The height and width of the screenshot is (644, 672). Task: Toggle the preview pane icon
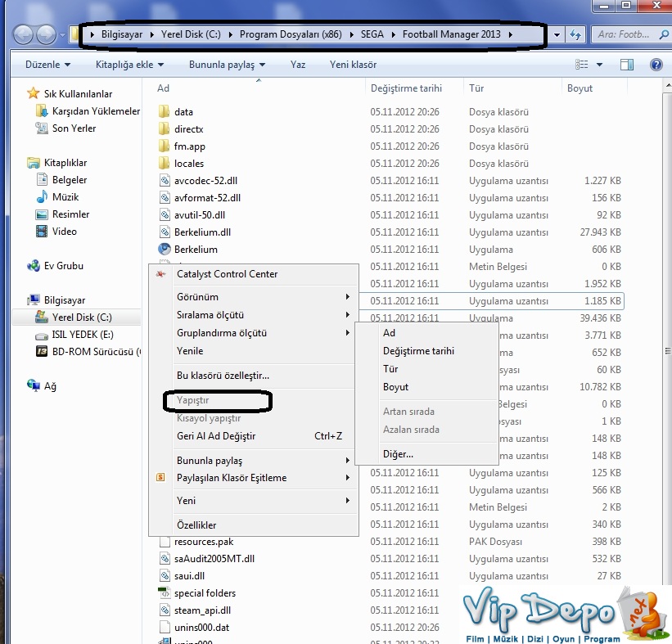[627, 65]
